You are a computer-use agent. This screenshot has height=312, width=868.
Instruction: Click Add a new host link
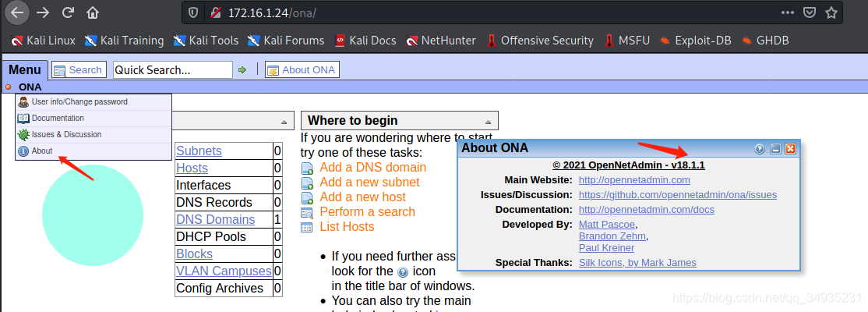pyautogui.click(x=362, y=197)
